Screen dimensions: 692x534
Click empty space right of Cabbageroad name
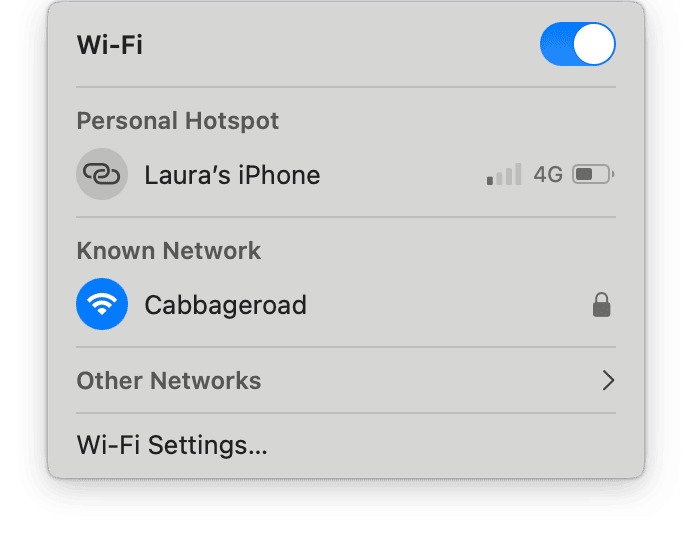pyautogui.click(x=448, y=305)
